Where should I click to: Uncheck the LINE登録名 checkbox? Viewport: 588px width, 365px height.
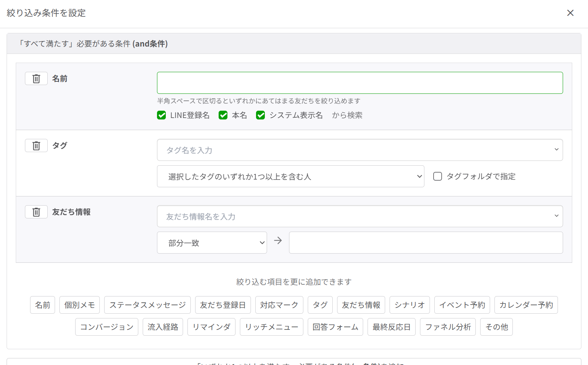tap(161, 115)
